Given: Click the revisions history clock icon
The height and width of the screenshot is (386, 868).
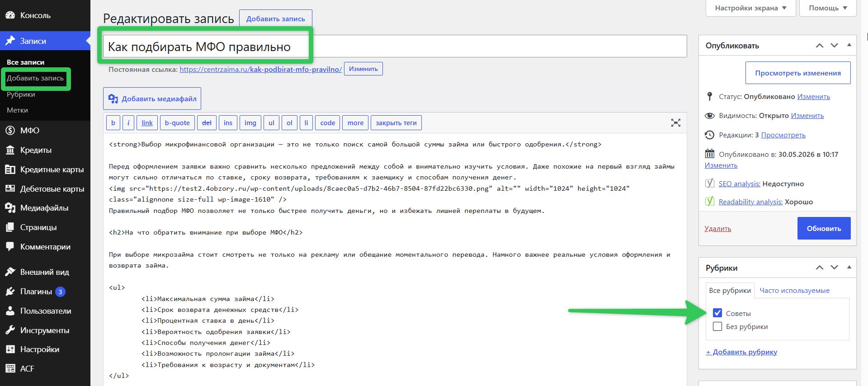Looking at the screenshot, I should 709,135.
